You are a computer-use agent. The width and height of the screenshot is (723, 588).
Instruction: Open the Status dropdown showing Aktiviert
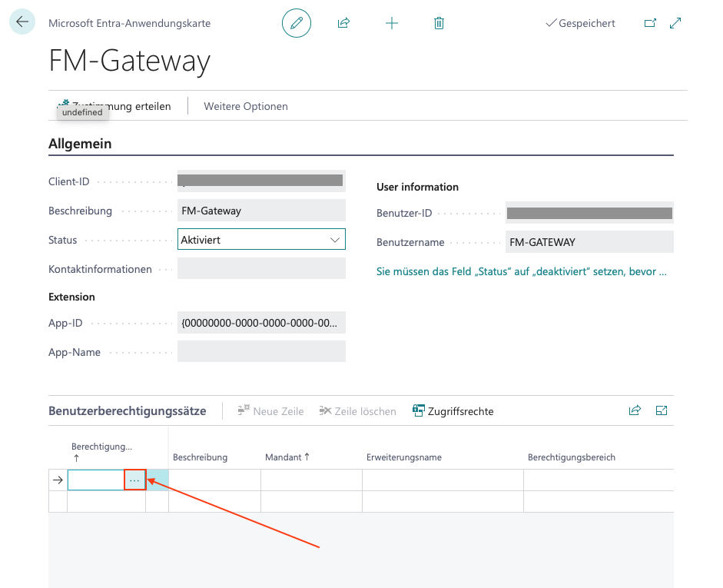tap(261, 239)
